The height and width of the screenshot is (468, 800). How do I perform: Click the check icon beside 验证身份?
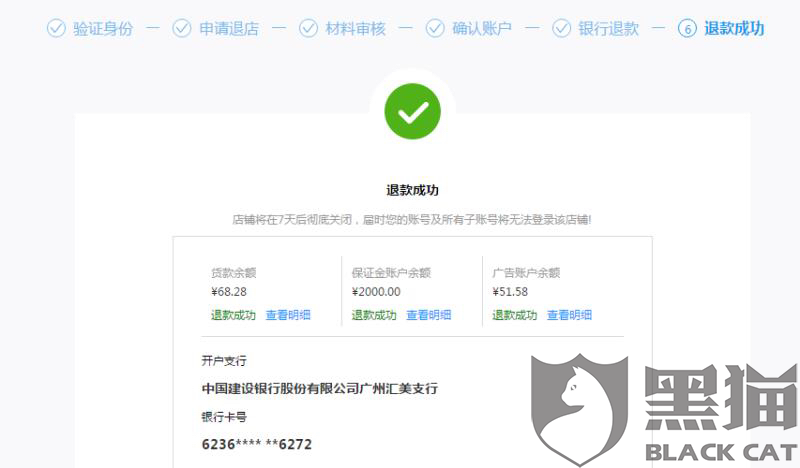[x=56, y=28]
